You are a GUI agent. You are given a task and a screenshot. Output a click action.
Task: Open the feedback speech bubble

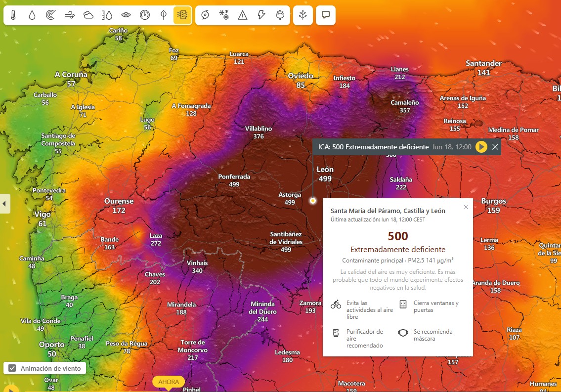[326, 15]
